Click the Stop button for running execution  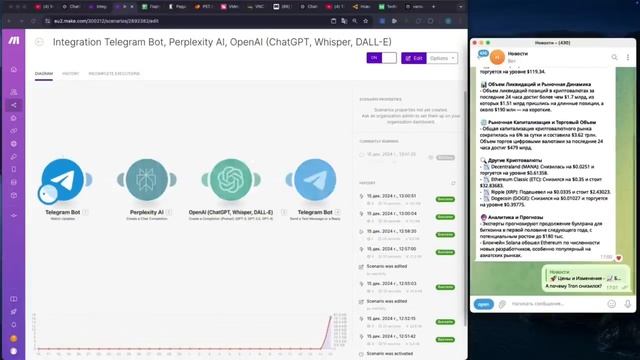(x=445, y=158)
